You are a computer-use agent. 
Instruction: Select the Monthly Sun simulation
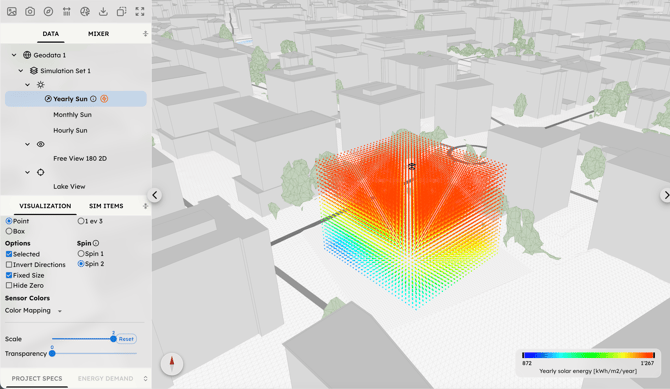[x=72, y=115]
